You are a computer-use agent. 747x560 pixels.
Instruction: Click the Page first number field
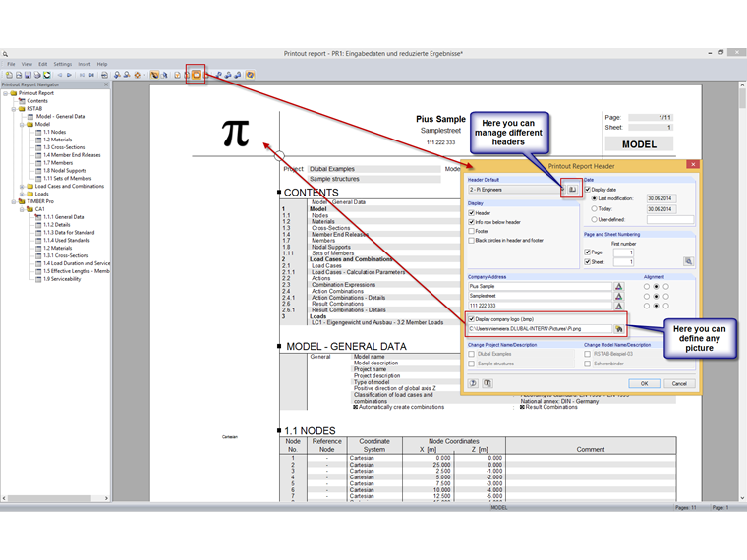623,252
